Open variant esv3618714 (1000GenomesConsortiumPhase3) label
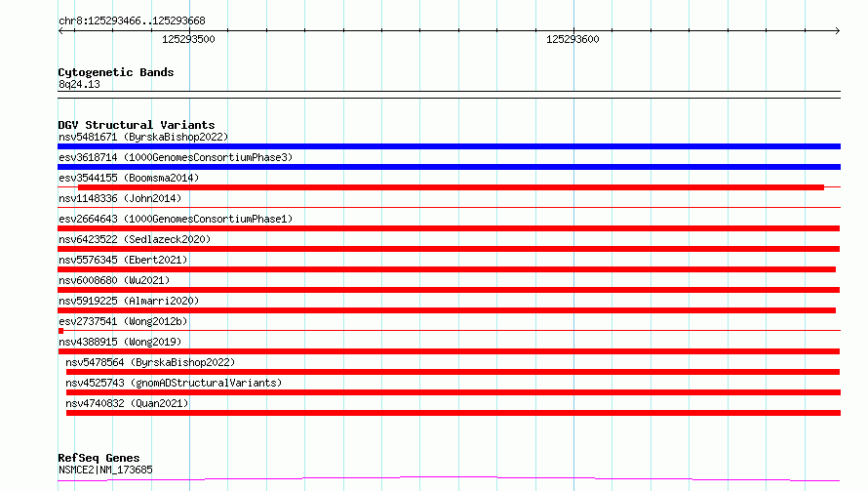 [x=176, y=157]
